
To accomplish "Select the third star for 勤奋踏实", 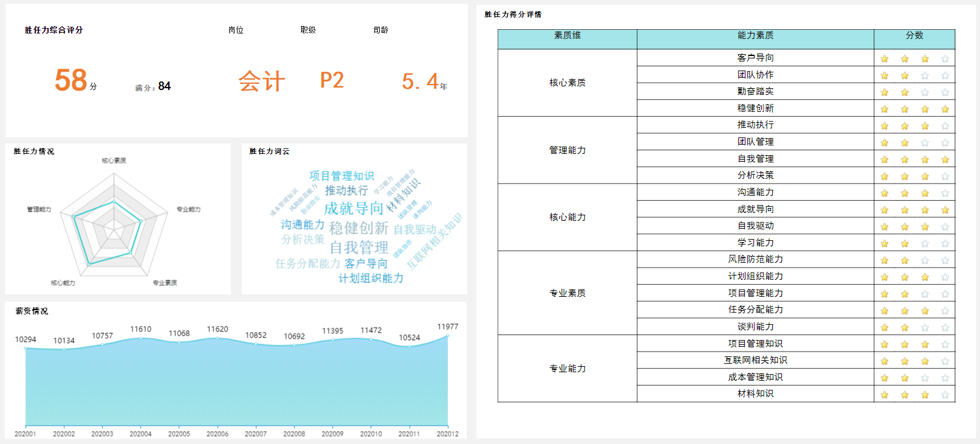I will click(x=925, y=92).
